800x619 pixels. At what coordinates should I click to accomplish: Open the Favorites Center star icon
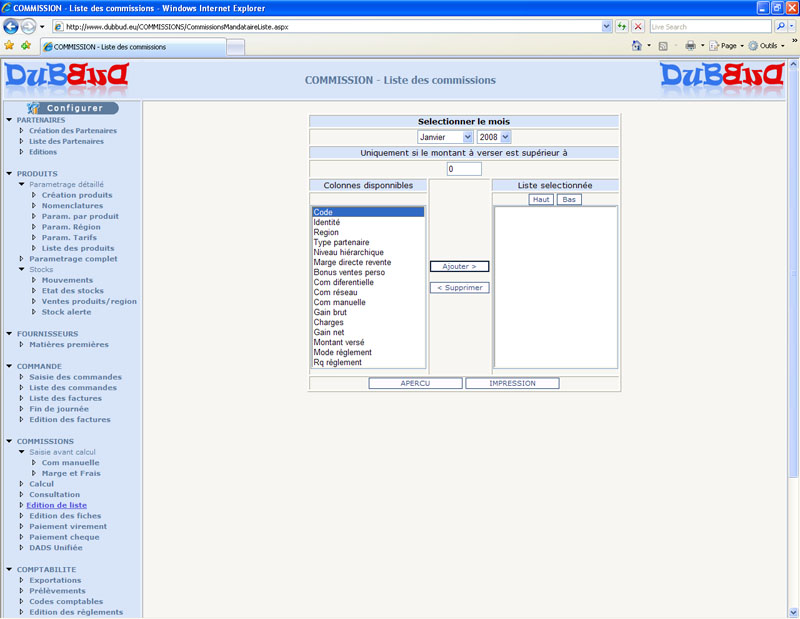(x=9, y=46)
